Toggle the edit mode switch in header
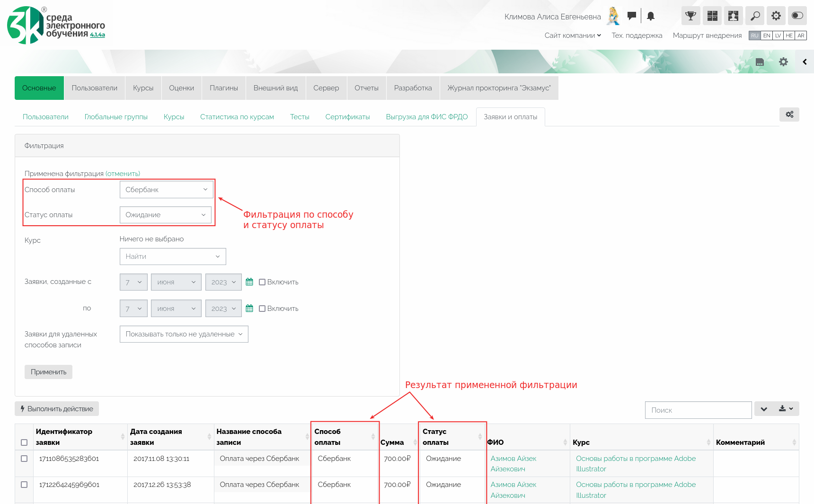 (797, 16)
